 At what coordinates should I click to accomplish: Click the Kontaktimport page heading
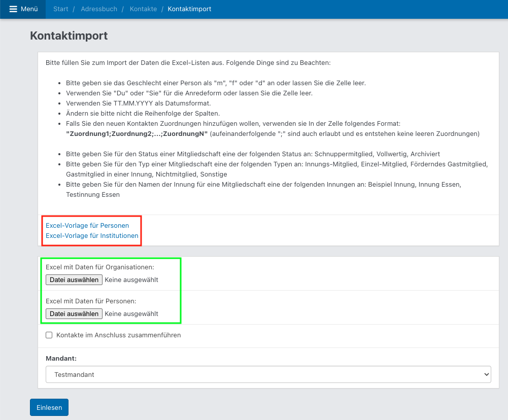click(69, 36)
